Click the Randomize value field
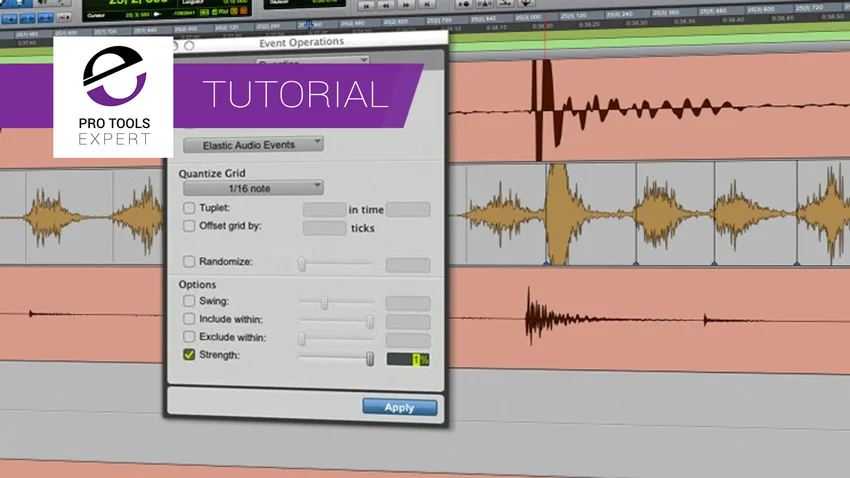This screenshot has height=478, width=850. 408,265
